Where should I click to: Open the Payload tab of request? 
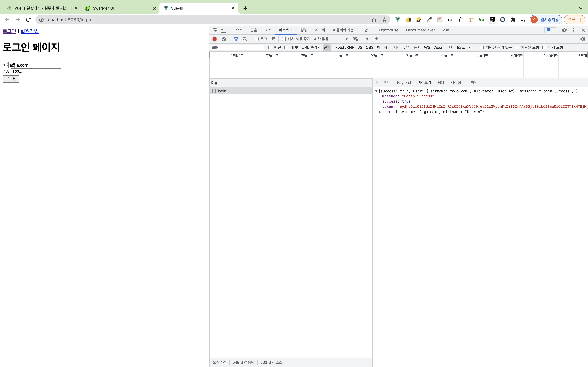coord(404,83)
